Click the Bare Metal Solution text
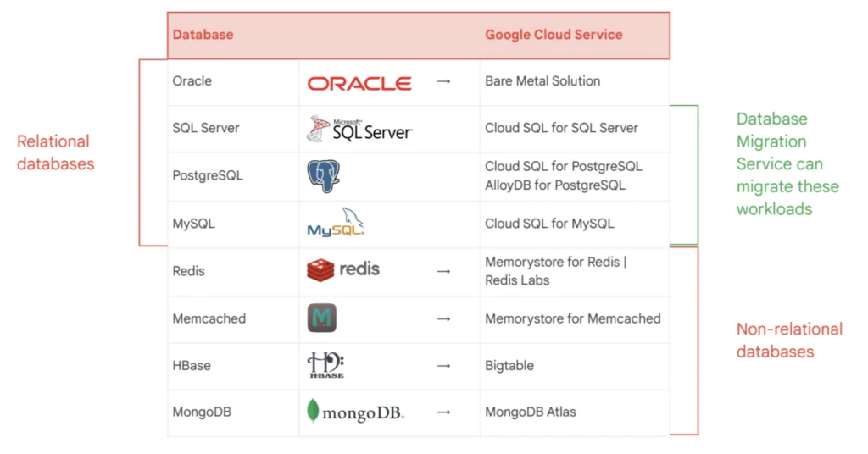This screenshot has width=868, height=454. point(542,80)
